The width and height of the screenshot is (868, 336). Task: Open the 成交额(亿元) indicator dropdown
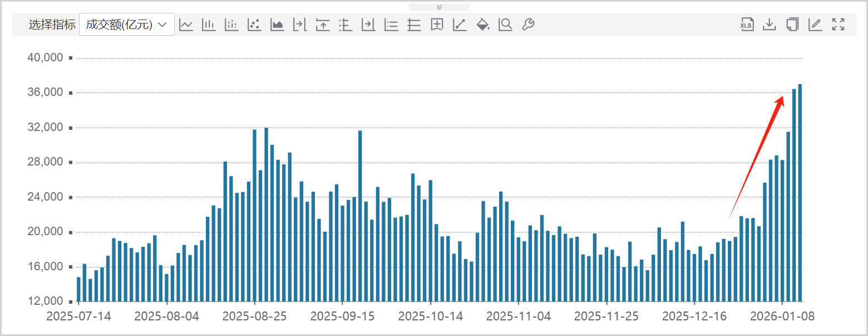(127, 25)
